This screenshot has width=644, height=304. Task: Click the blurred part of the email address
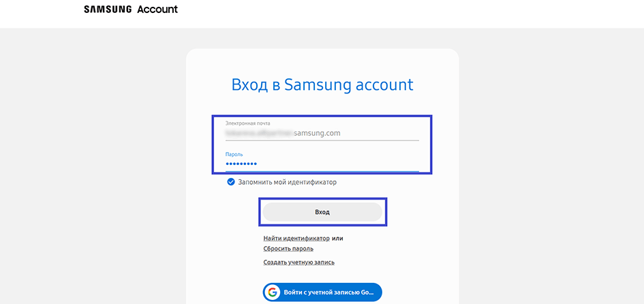click(x=259, y=134)
